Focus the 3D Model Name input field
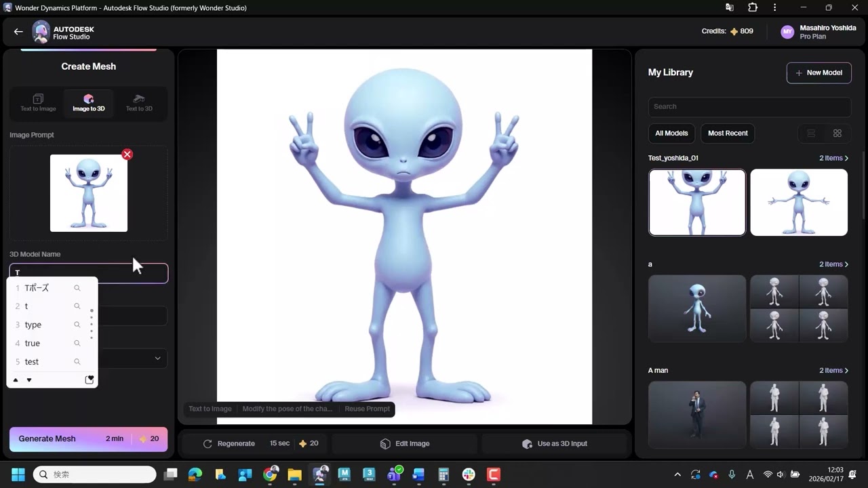Screen dimensions: 868x488 [89, 273]
